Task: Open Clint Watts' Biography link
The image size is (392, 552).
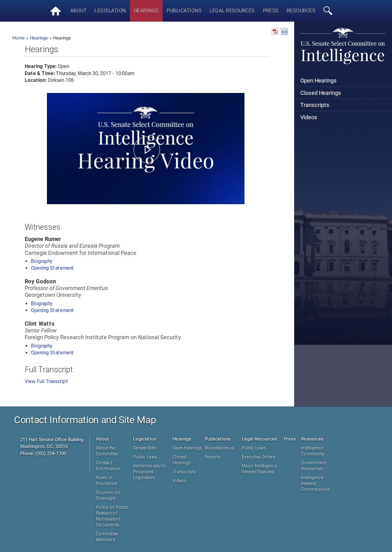Action: click(x=41, y=346)
